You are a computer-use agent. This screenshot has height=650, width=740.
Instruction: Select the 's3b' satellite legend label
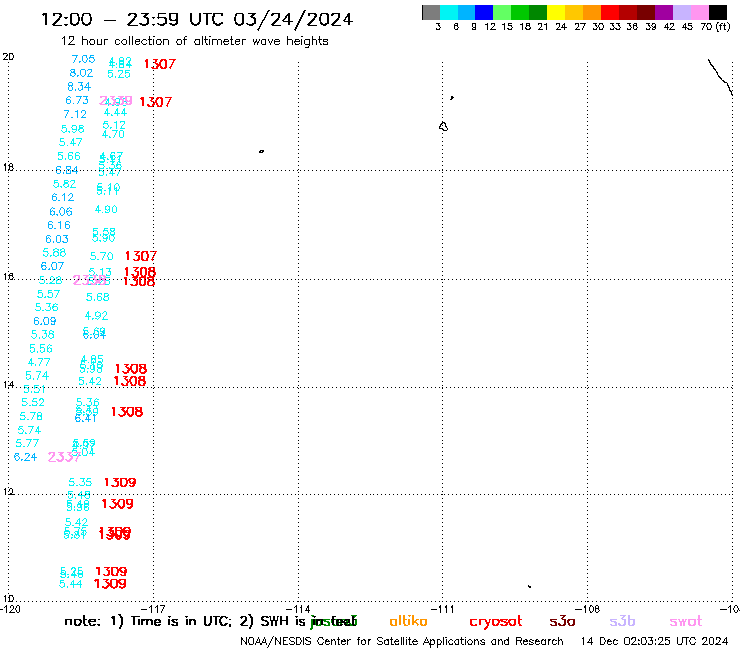tap(622, 621)
